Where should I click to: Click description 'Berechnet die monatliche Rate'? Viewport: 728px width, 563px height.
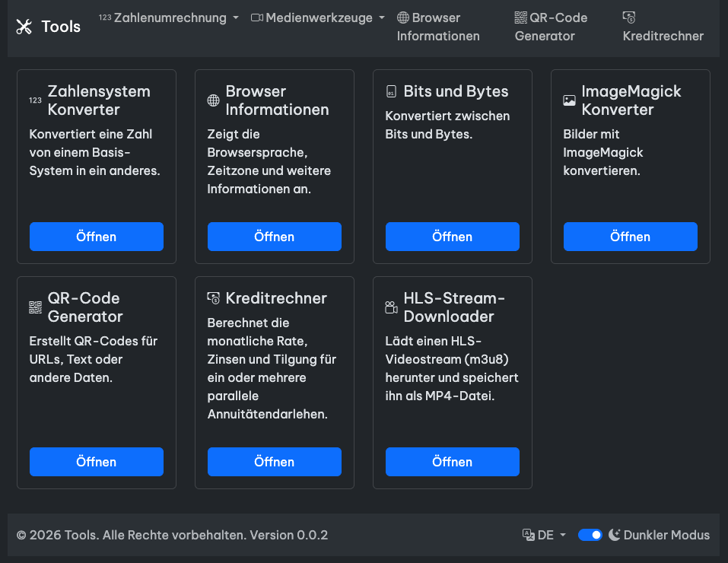pos(272,368)
